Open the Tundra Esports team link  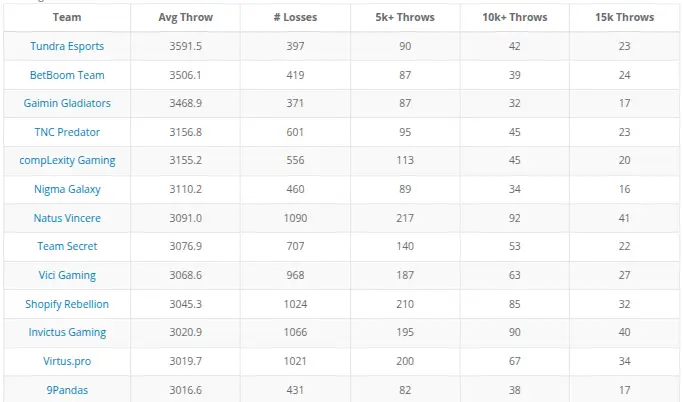67,46
